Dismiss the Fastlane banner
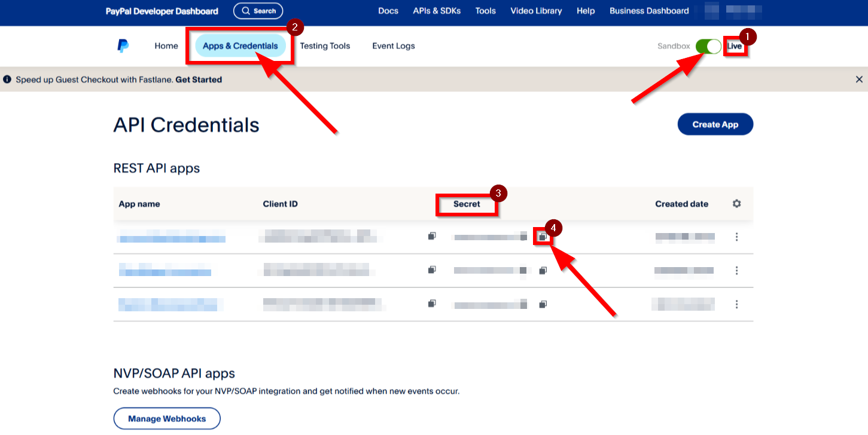 pos(859,79)
